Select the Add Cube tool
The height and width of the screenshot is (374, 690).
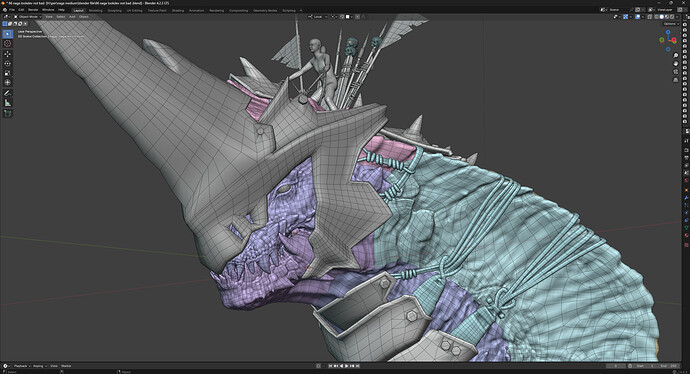(7, 113)
